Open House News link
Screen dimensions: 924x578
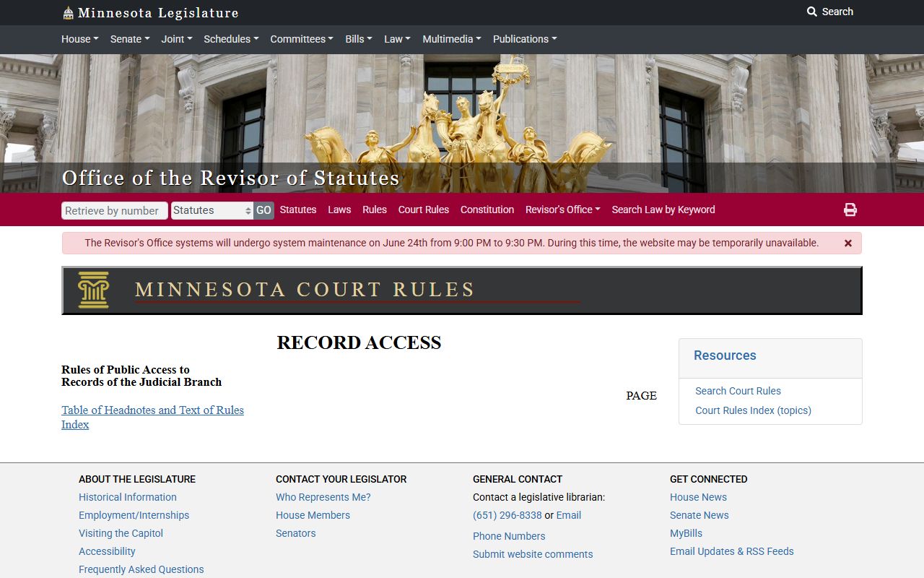698,497
